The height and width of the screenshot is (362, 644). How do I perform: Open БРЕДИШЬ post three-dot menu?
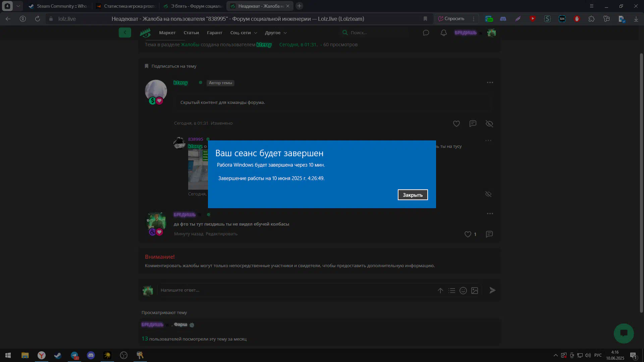(490, 214)
